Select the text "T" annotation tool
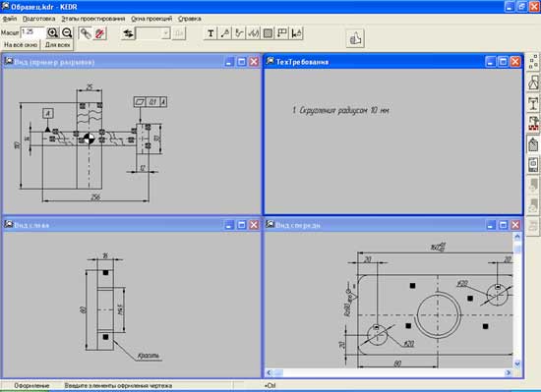The width and height of the screenshot is (541, 392). pos(210,33)
